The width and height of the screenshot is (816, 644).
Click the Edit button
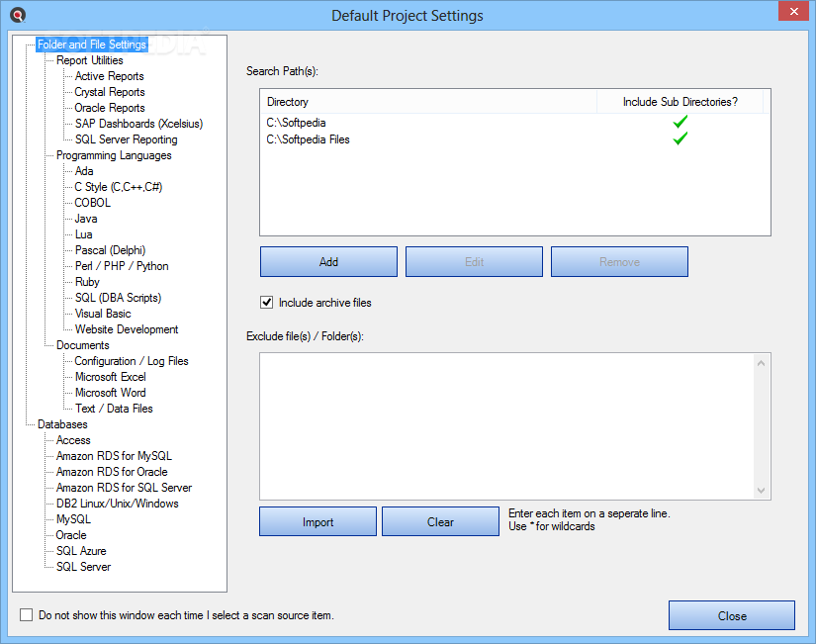point(474,262)
